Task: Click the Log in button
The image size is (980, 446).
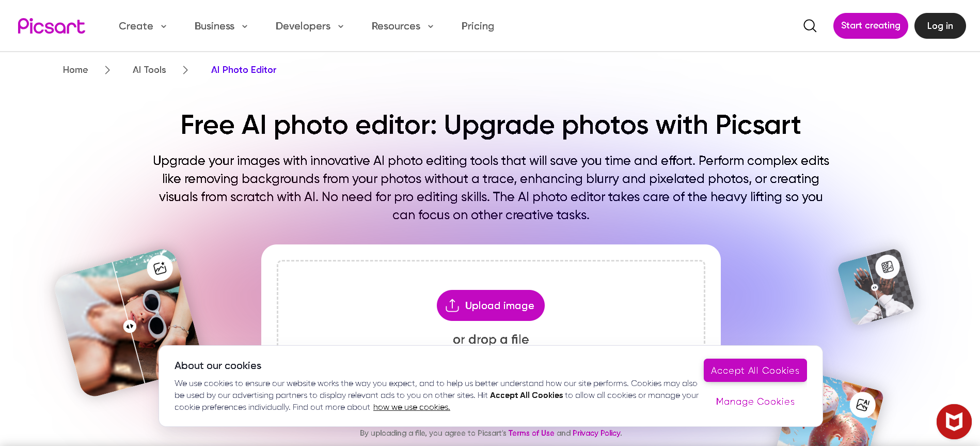Action: click(x=940, y=26)
